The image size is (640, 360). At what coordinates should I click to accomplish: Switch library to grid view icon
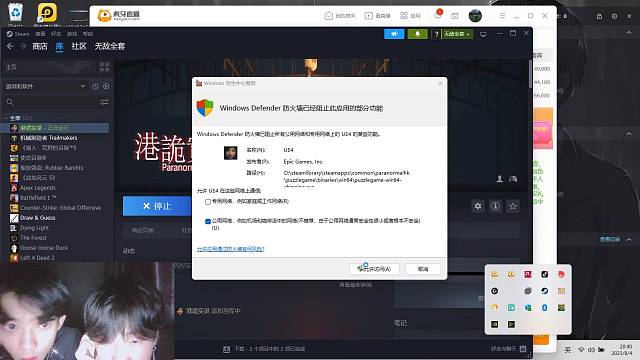click(x=104, y=67)
